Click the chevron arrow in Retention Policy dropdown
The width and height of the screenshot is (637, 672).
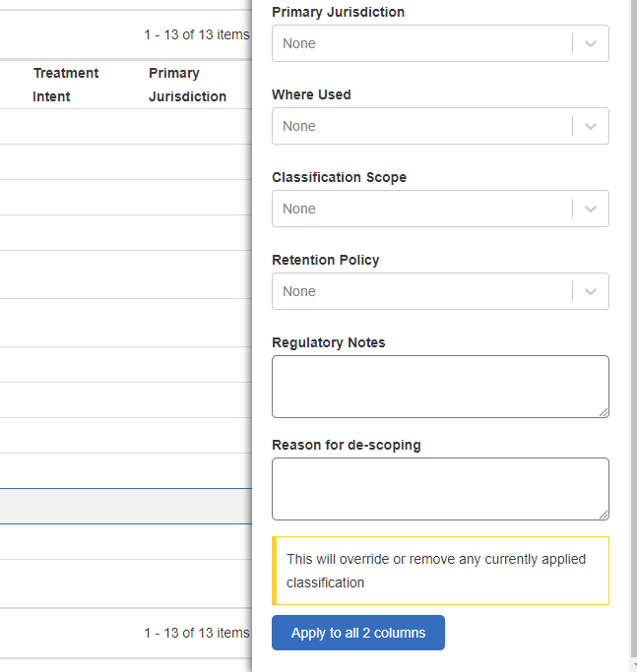(x=591, y=291)
